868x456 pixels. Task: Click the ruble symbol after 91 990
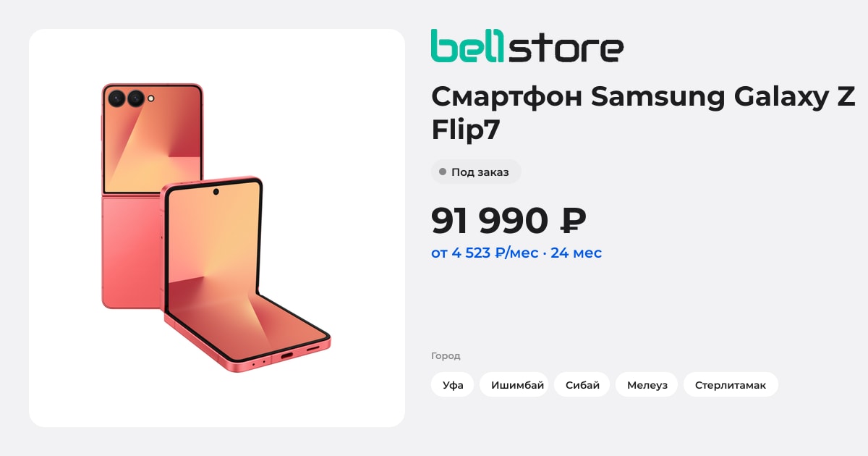pos(574,220)
